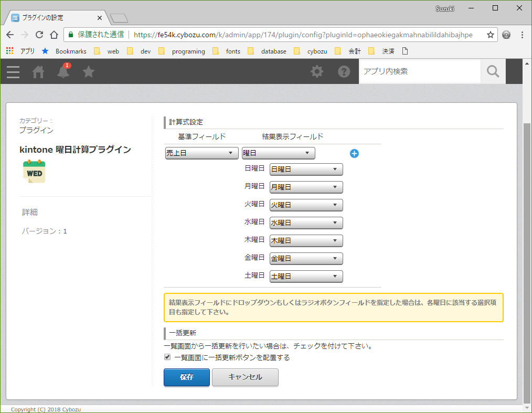532x413 pixels.
Task: Expand the 火曜日 option dropdown
Action: [306, 205]
